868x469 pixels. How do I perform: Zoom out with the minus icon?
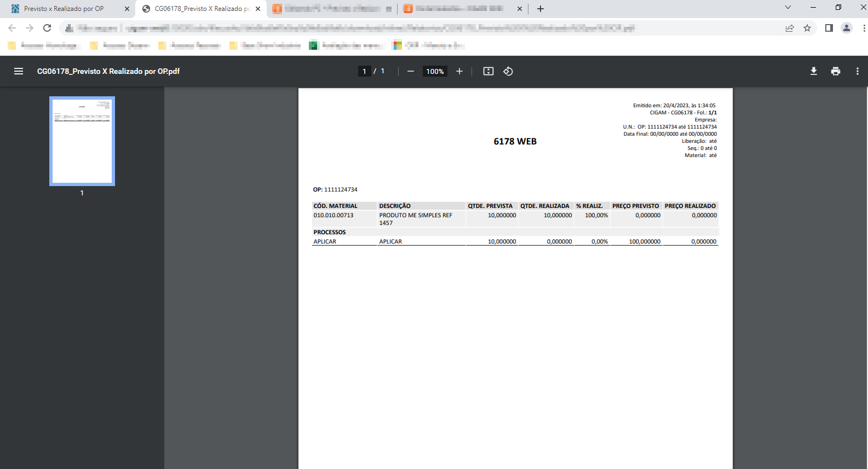coord(411,71)
